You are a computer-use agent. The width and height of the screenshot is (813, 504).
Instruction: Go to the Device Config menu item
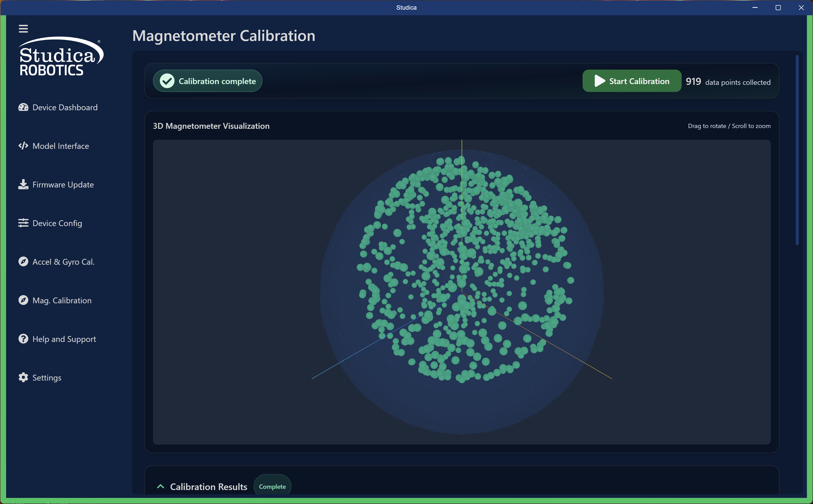pos(57,223)
